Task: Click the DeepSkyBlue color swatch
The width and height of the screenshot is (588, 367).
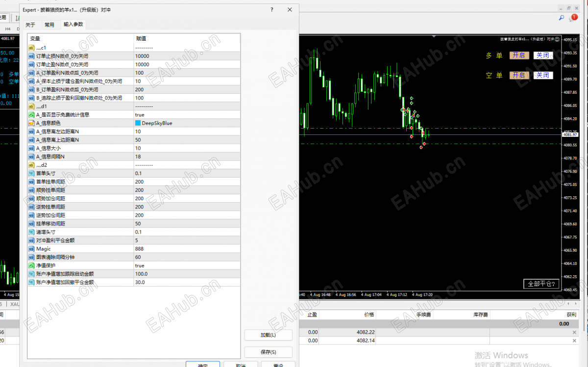Action: [138, 123]
